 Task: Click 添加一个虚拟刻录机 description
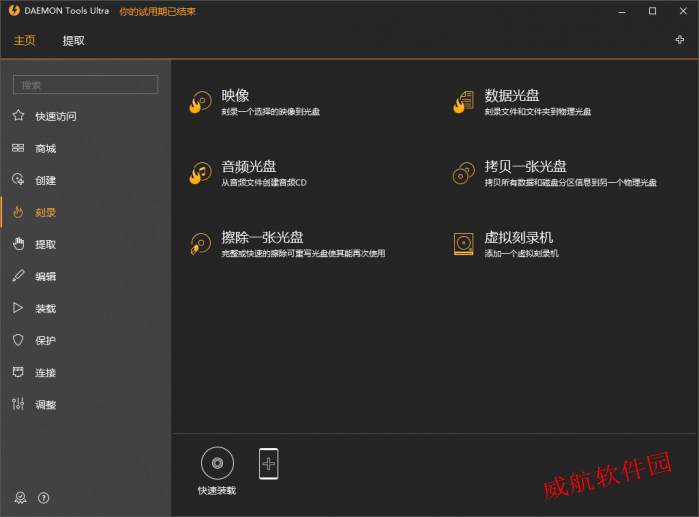[x=522, y=253]
